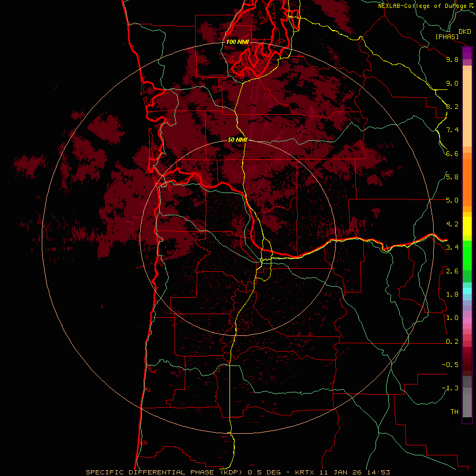Viewport: 476px width, 476px height.
Task: Click the 9.8 scale value
Action: pyautogui.click(x=452, y=59)
